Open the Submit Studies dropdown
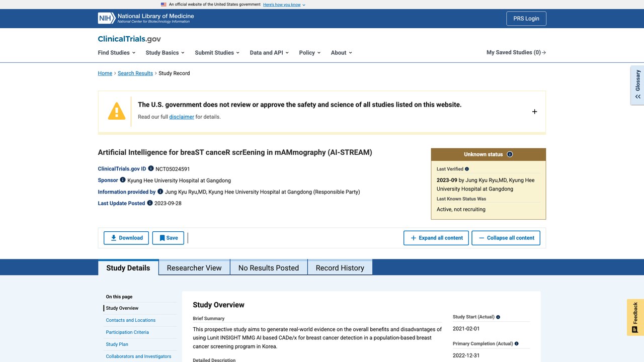The width and height of the screenshot is (644, 362). pyautogui.click(x=217, y=52)
